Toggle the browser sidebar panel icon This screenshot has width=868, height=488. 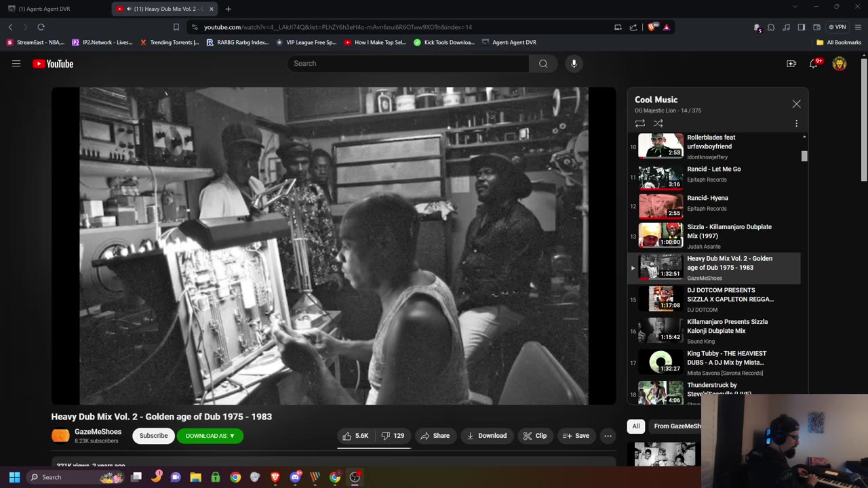click(802, 27)
